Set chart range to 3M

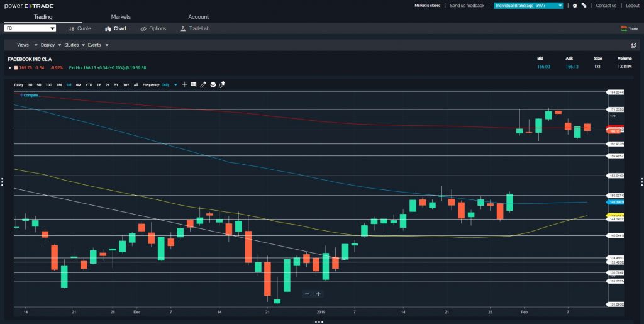[69, 84]
